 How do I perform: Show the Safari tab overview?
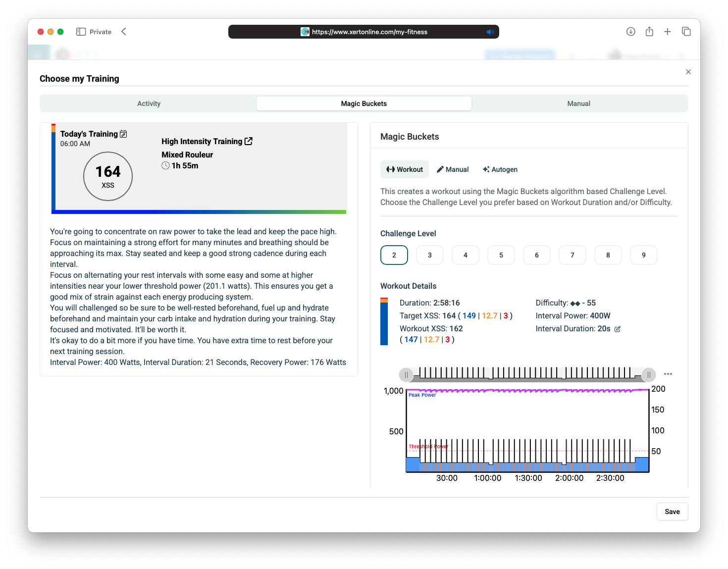pos(686,32)
